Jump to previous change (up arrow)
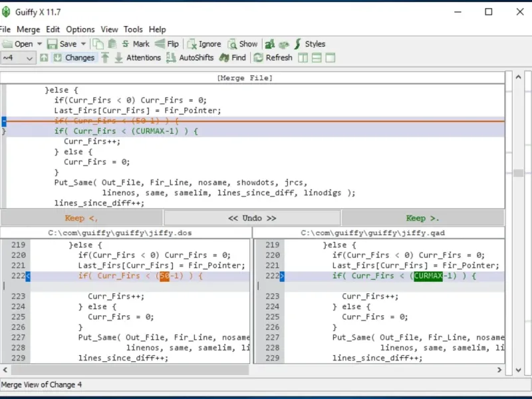Screen dimensions: 532x399 click(x=44, y=58)
